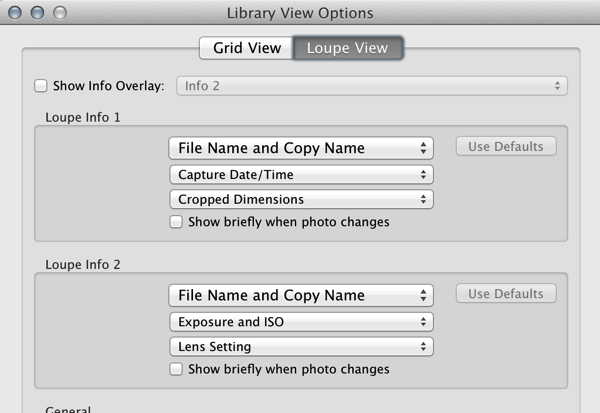
Task: Click the Loupe Info 1 section heading
Action: pyautogui.click(x=83, y=117)
